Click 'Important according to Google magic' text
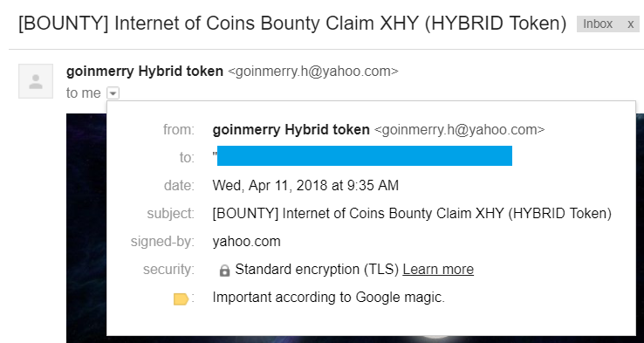This screenshot has height=343, width=644. (x=329, y=297)
